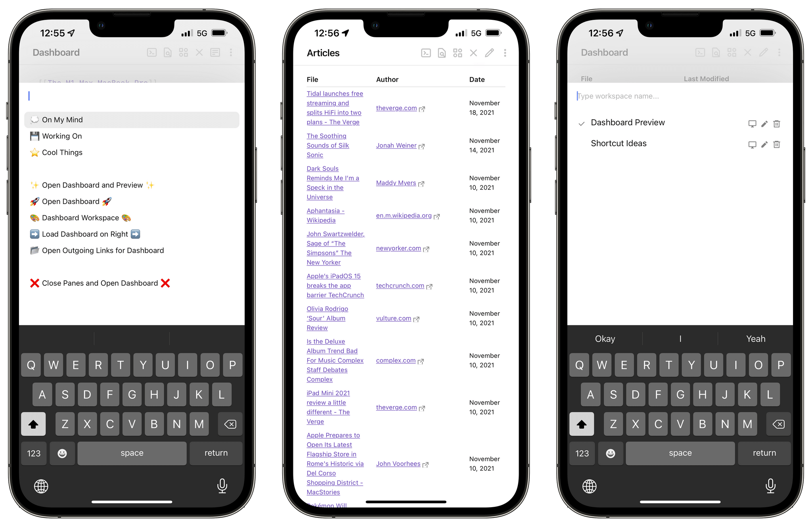Click the grid view icon in Articles
This screenshot has width=812, height=527.
[459, 54]
